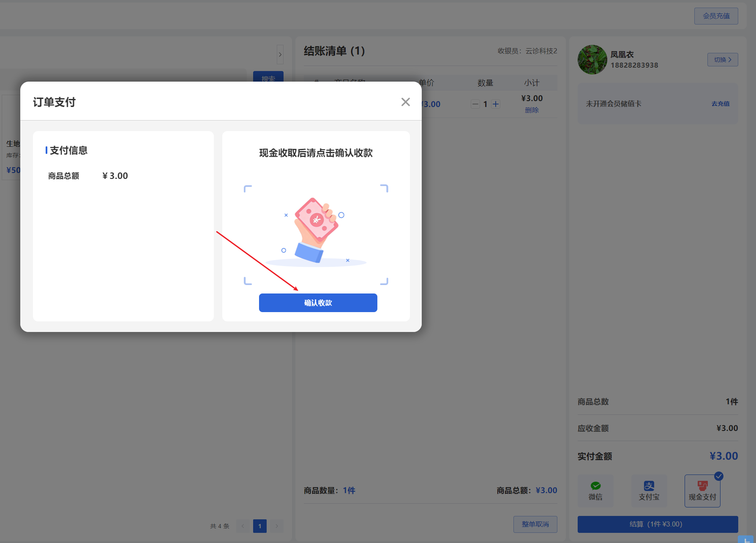Image resolution: width=756 pixels, height=543 pixels.
Task: Confirm cash received via 确认收款
Action: (318, 302)
